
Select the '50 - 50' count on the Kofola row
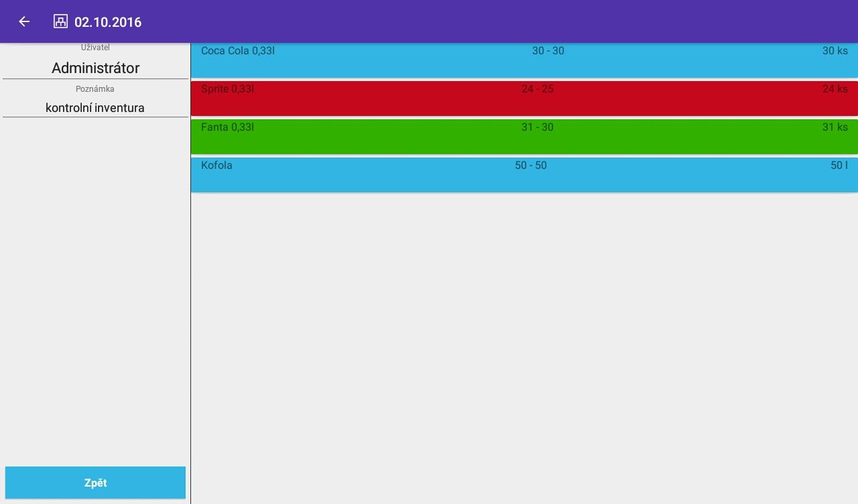tap(530, 166)
